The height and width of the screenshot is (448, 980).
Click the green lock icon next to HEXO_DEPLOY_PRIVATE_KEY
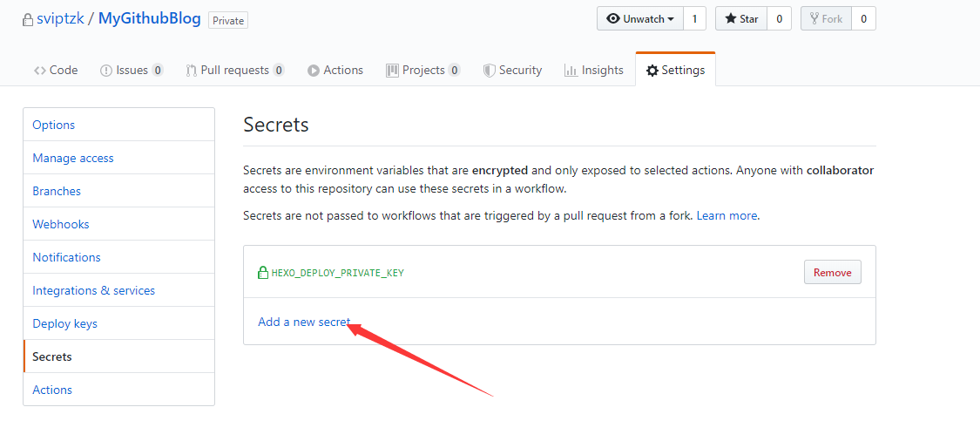click(263, 273)
